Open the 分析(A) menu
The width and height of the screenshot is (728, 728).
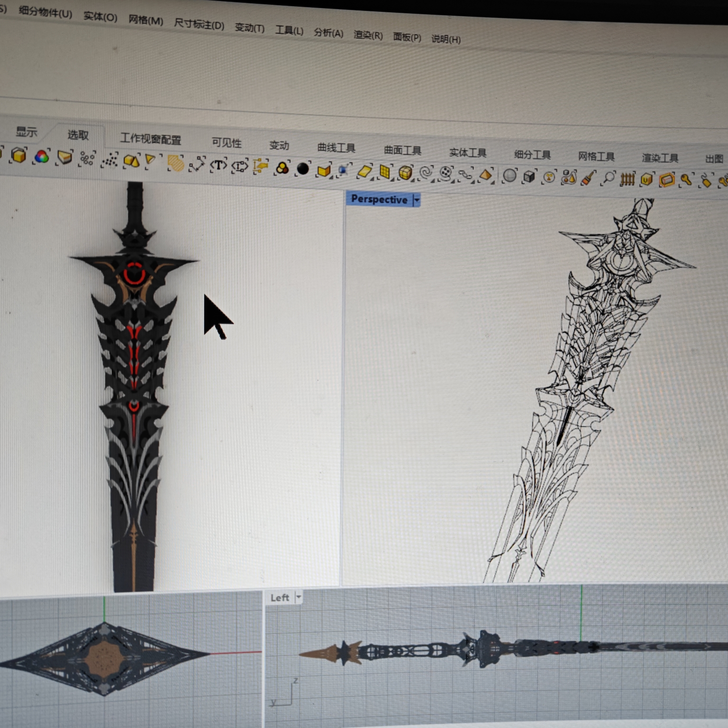click(x=328, y=33)
